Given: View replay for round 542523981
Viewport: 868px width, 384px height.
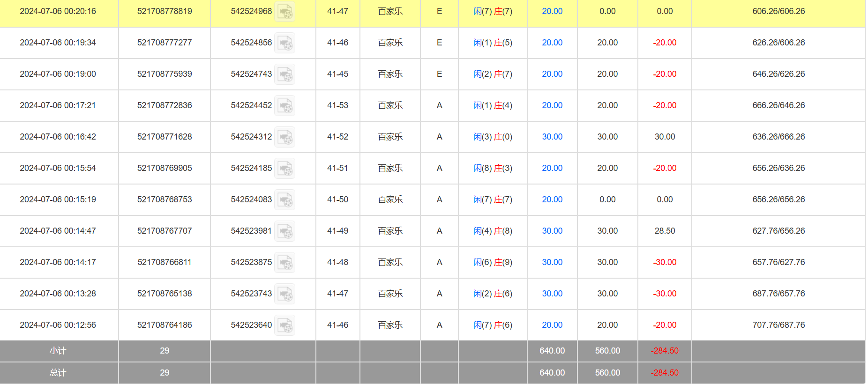Looking at the screenshot, I should coord(284,231).
